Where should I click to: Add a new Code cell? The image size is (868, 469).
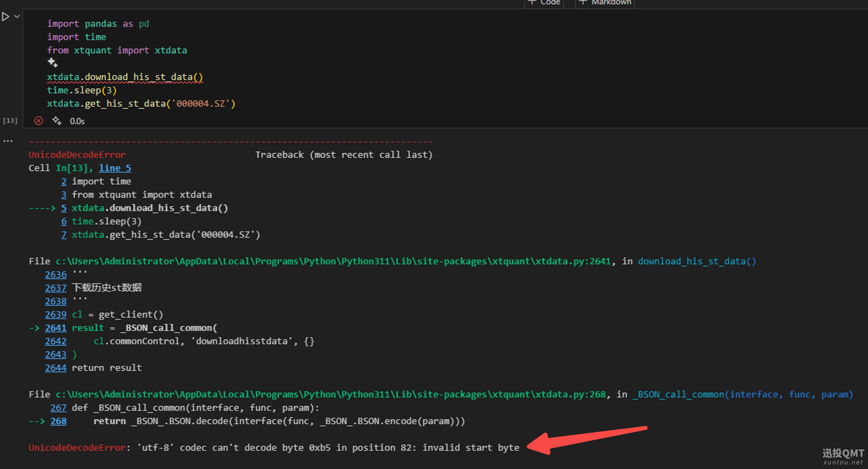[544, 3]
